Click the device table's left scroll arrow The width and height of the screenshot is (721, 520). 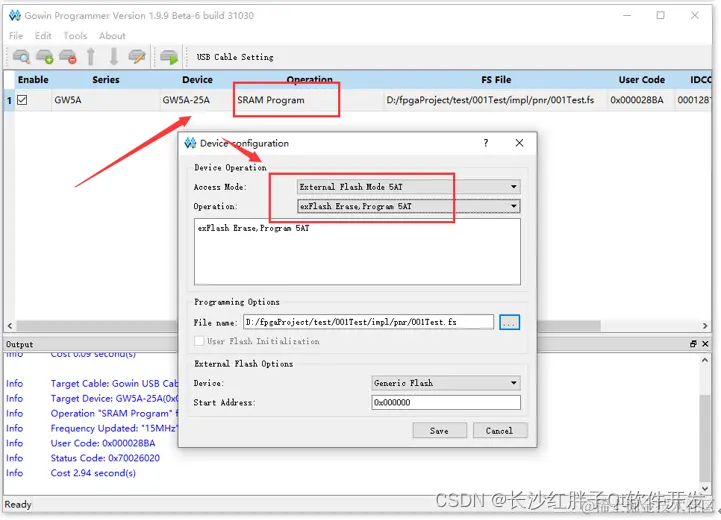(10, 326)
